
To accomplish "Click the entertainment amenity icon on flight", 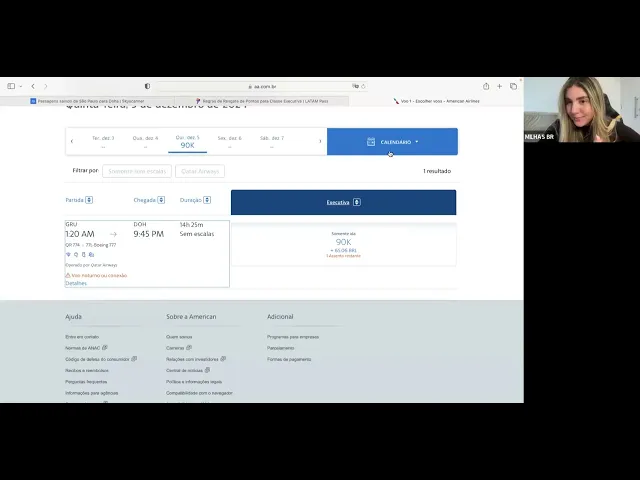I will pos(91,254).
